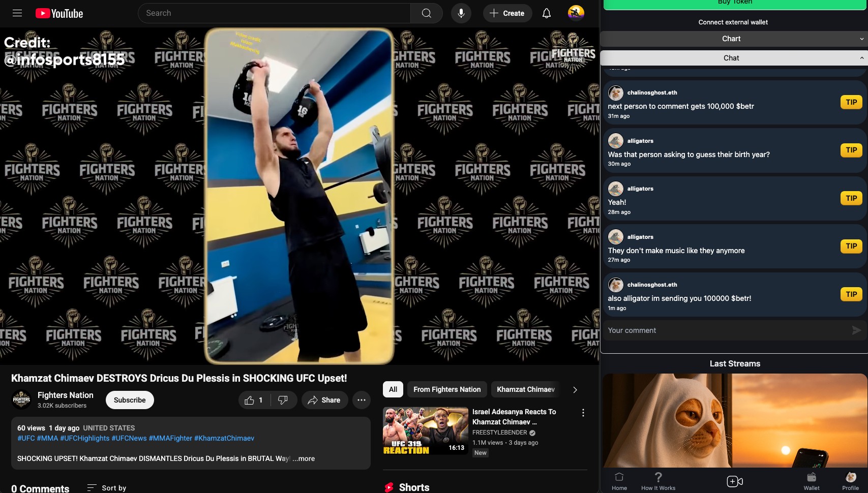The width and height of the screenshot is (868, 493).
Task: Open the YouTube guide hamburger menu
Action: (x=17, y=13)
